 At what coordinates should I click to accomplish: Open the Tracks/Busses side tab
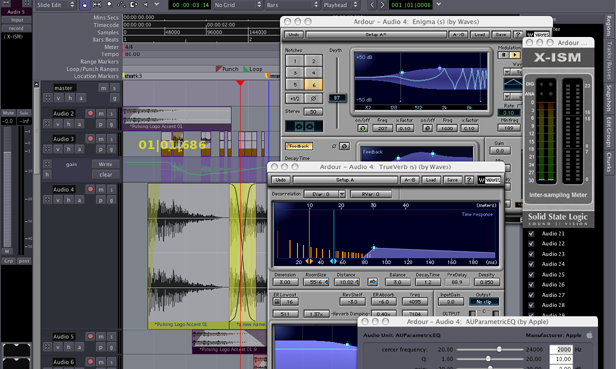609,60
